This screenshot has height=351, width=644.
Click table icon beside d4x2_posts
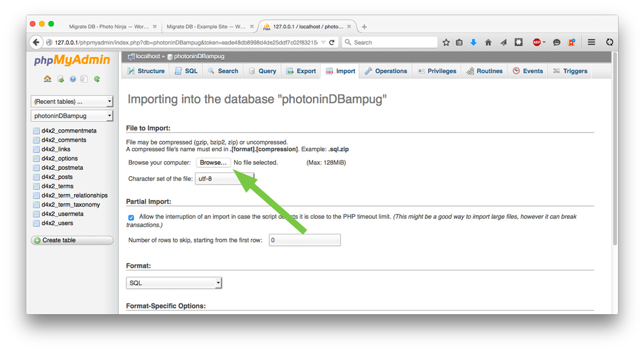[36, 177]
